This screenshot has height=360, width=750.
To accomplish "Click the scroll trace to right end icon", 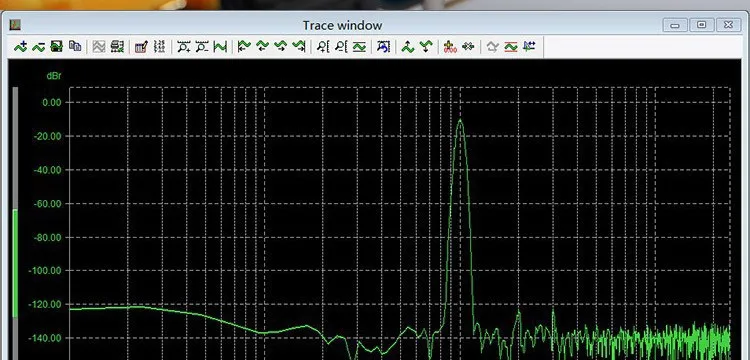I will [299, 46].
